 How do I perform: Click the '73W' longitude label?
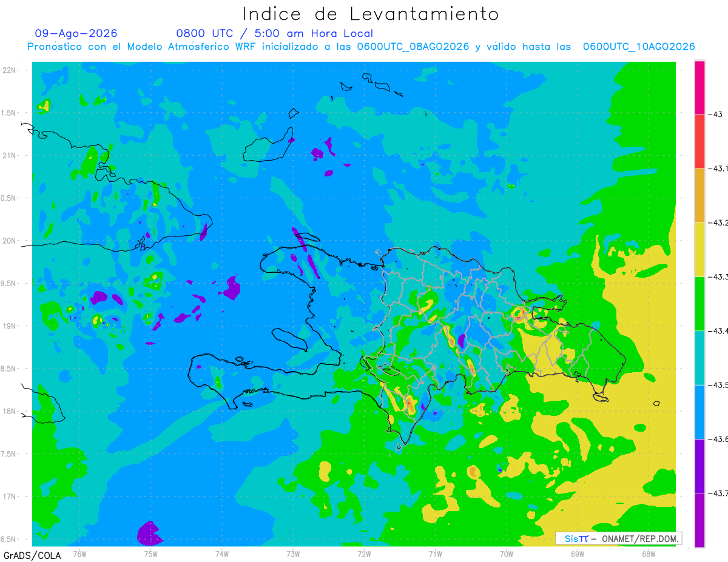[x=293, y=554]
